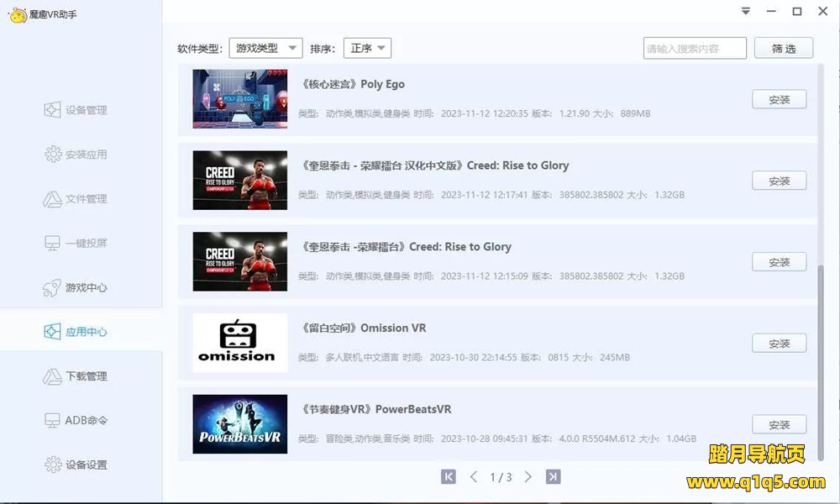Install 《核心迷宫》Poly Ego

pos(779,99)
